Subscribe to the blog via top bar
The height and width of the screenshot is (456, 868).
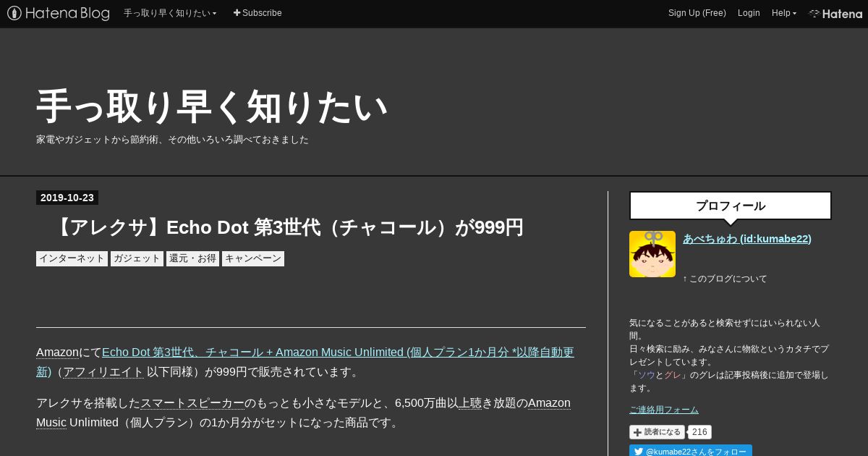258,13
